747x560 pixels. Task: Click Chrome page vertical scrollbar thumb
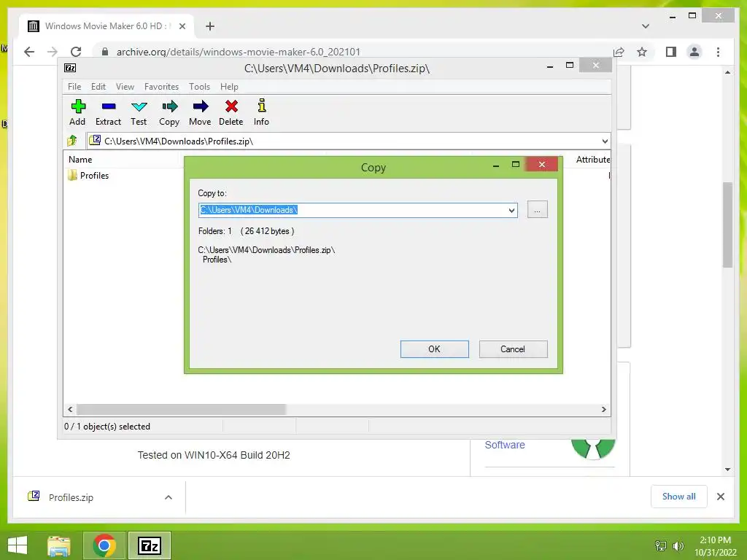(x=727, y=225)
